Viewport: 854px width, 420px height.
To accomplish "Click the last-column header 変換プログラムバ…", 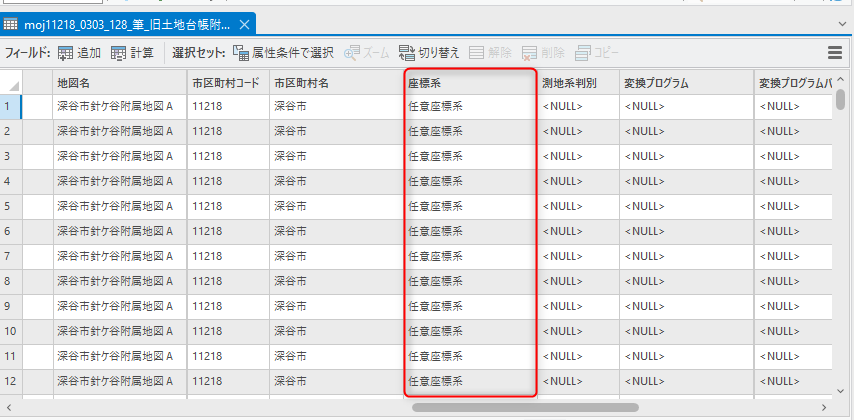I will 795,82.
